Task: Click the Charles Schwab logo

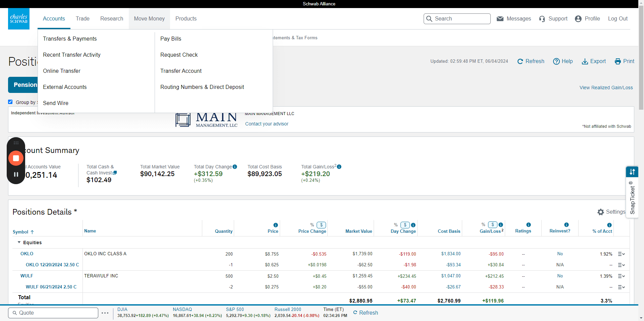Action: tap(19, 19)
